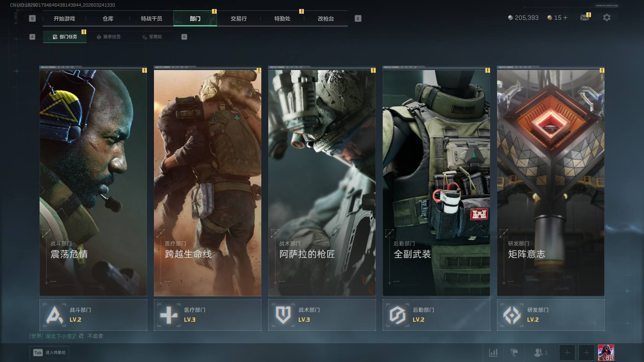Click the flags icon in bottom bar

pos(514,353)
